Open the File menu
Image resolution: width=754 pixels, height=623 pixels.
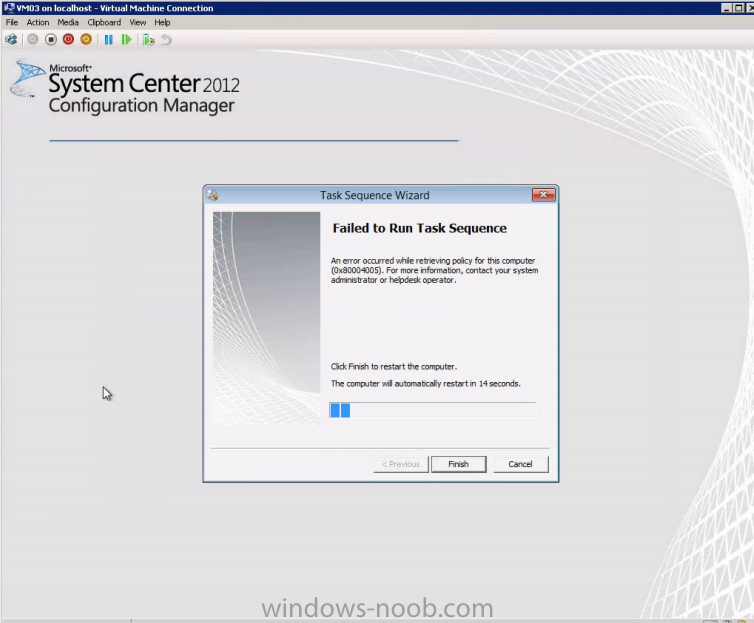[12, 23]
